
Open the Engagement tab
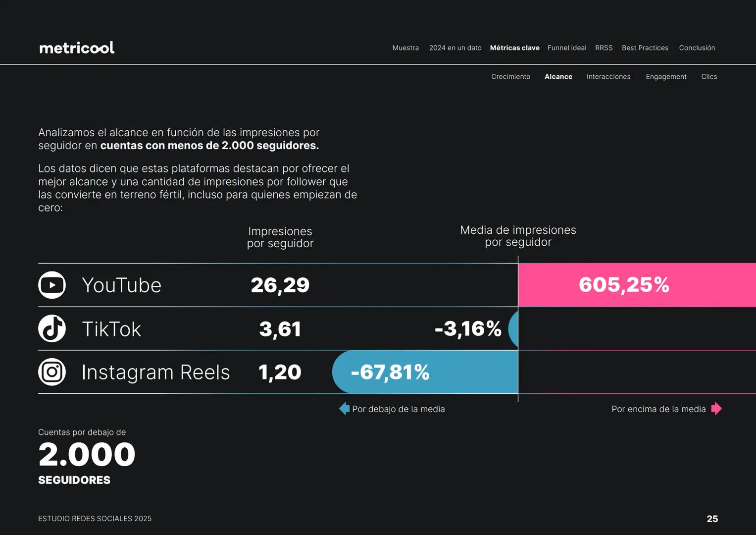[666, 77]
